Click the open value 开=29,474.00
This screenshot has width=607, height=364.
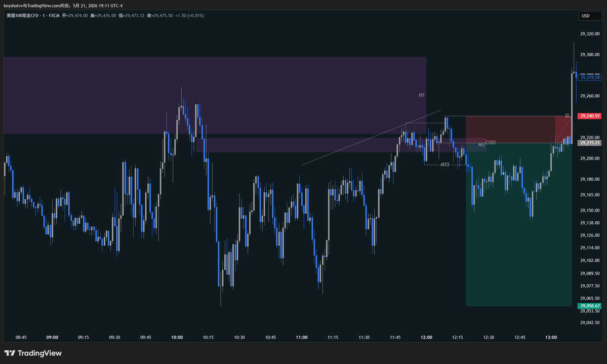tap(75, 16)
